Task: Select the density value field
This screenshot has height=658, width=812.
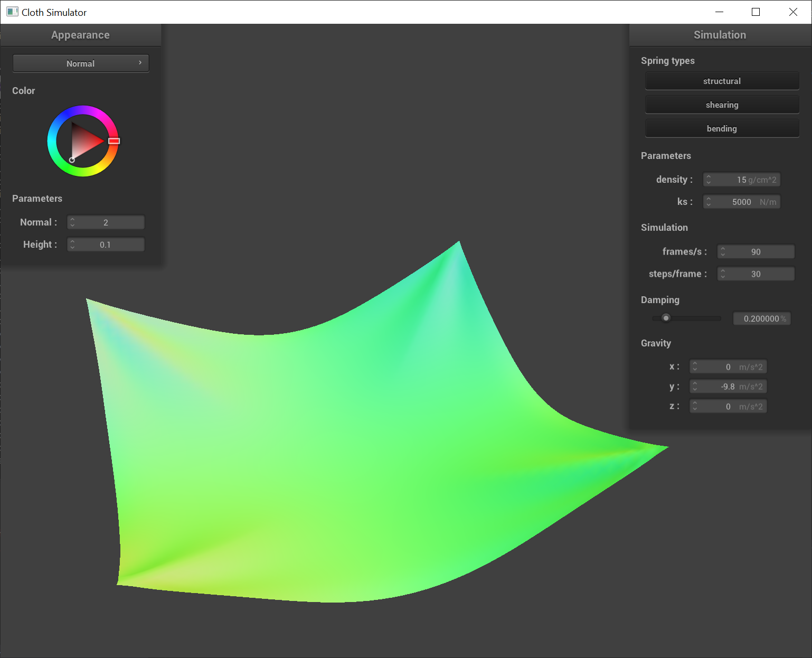Action: coord(741,180)
